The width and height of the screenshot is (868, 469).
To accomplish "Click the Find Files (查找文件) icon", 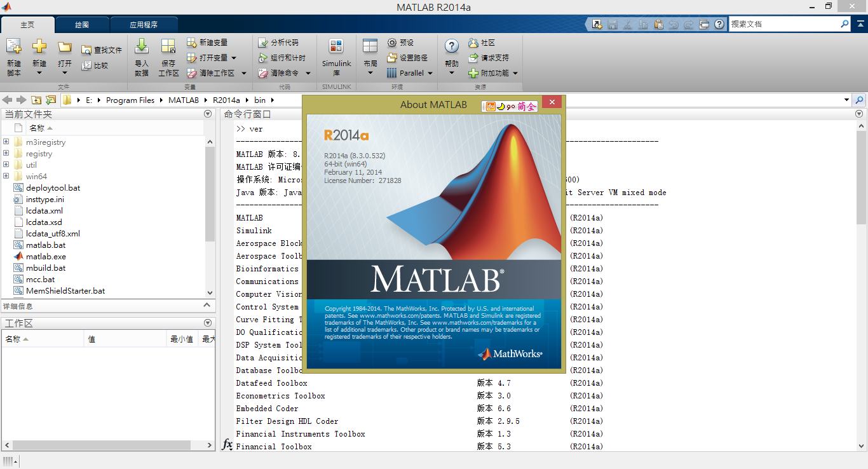I will coord(87,50).
